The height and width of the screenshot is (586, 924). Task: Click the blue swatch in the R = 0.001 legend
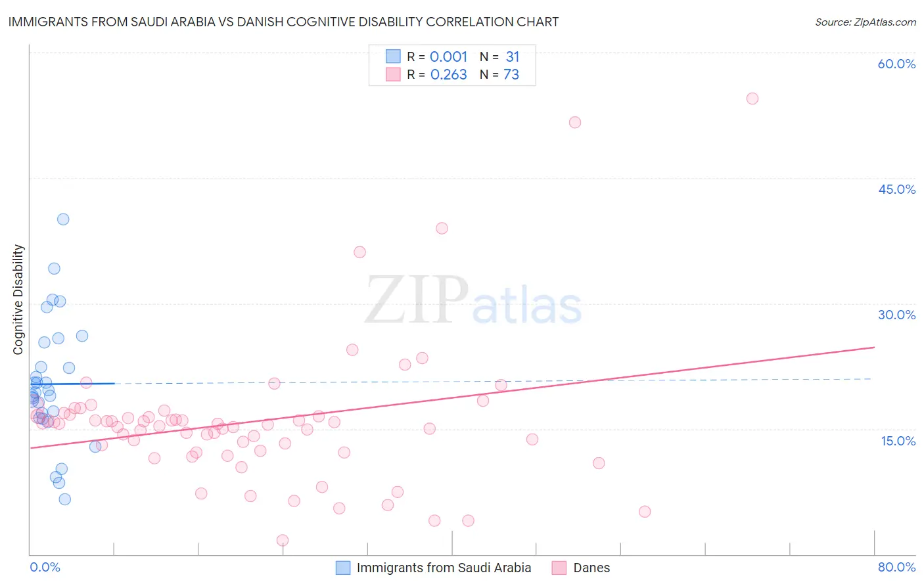click(x=393, y=56)
